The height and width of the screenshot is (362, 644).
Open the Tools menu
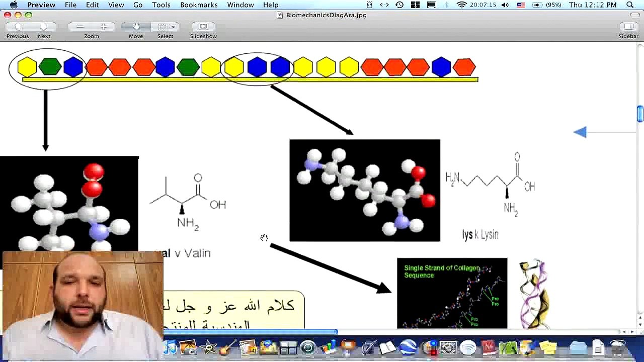[x=161, y=5]
